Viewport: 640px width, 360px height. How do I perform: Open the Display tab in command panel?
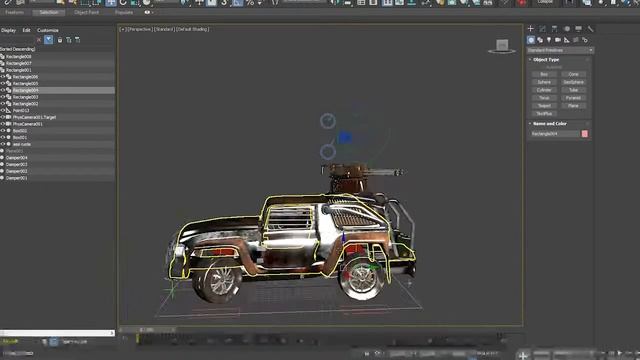578,29
